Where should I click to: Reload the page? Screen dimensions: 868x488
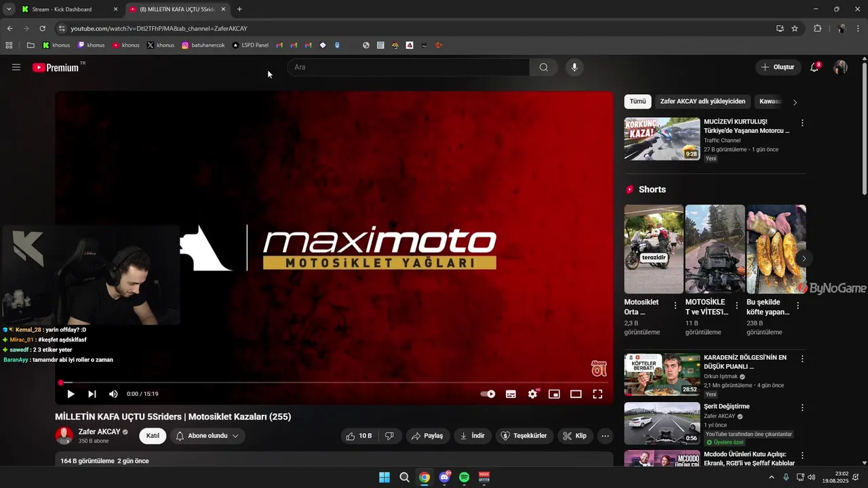42,28
